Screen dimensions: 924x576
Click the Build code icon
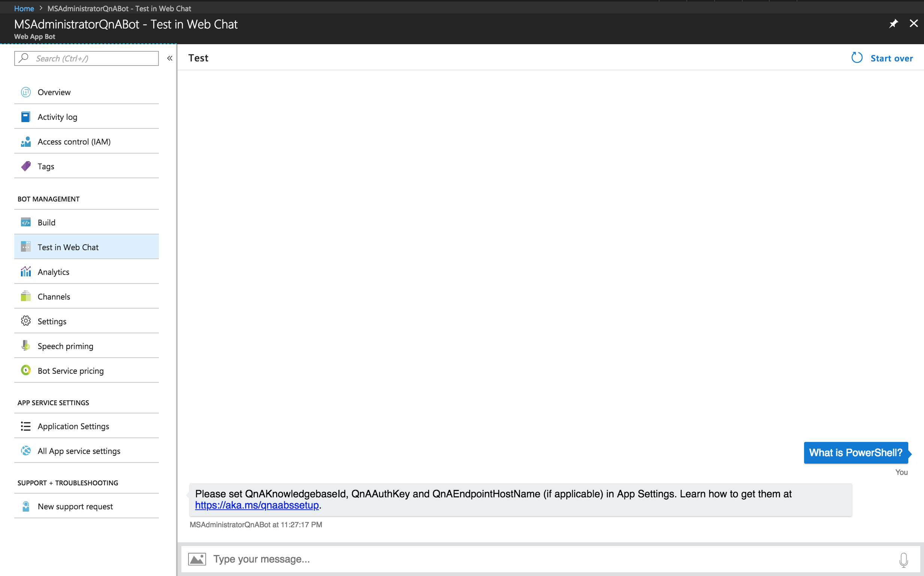(x=25, y=222)
